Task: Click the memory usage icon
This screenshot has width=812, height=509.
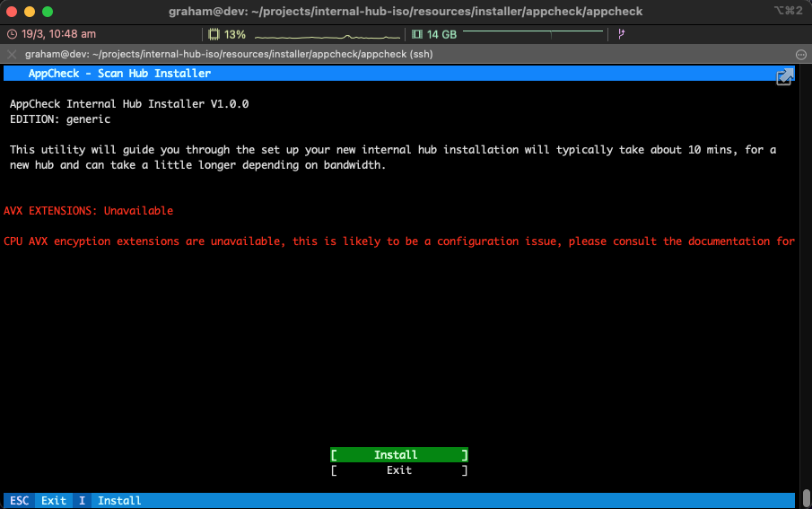Action: (x=417, y=34)
